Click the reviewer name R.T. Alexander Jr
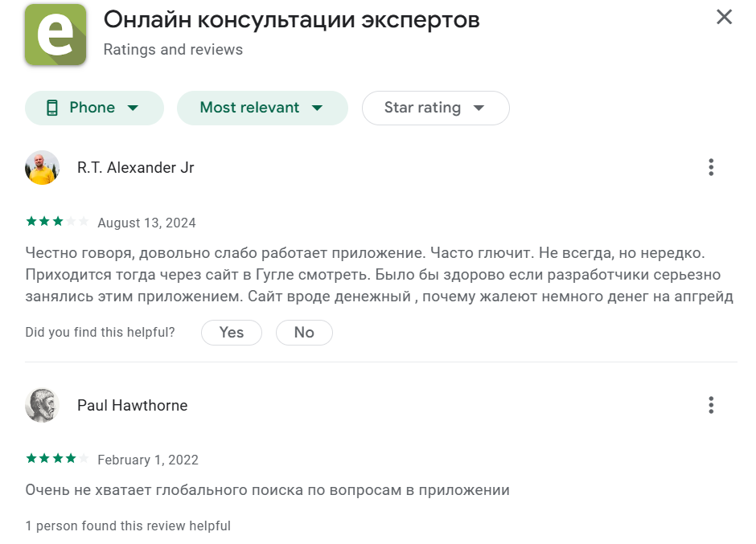This screenshot has height=544, width=756. pos(135,167)
